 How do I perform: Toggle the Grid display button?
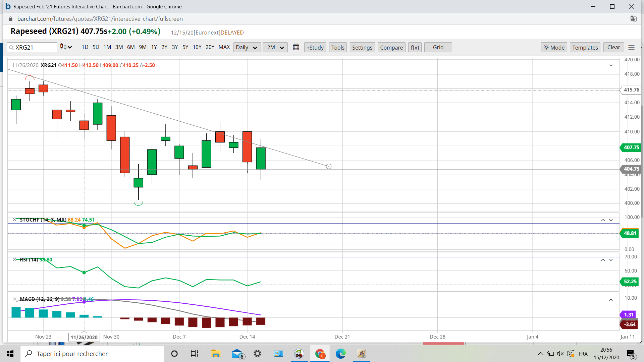[438, 47]
